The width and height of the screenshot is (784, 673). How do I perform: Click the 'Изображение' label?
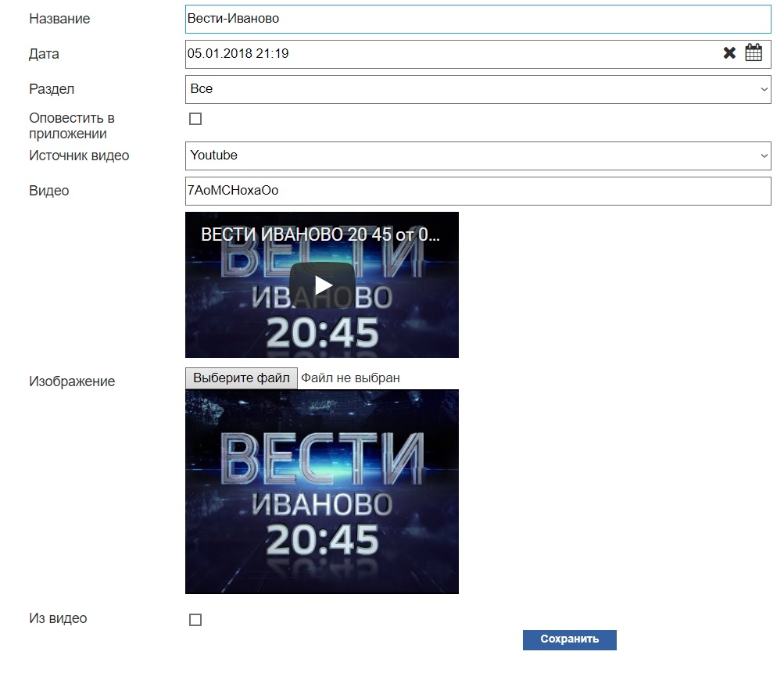click(x=72, y=381)
